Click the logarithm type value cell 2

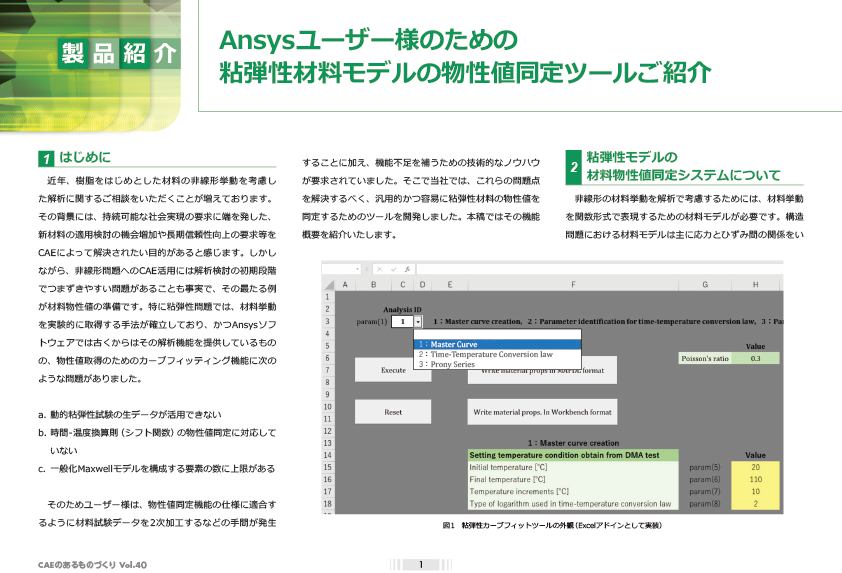point(756,504)
